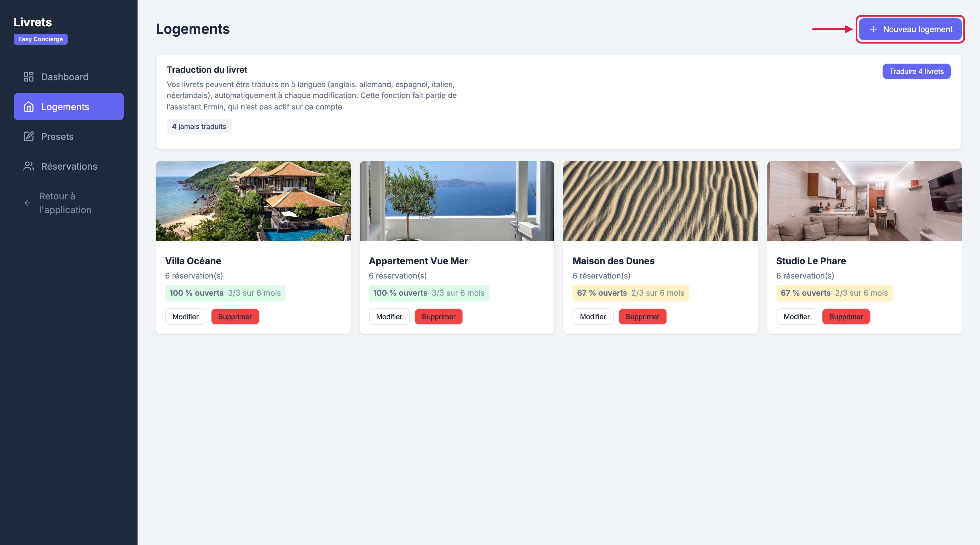Screen dimensions: 980x545
Task: Click the Réservations people icon
Action: click(x=29, y=166)
